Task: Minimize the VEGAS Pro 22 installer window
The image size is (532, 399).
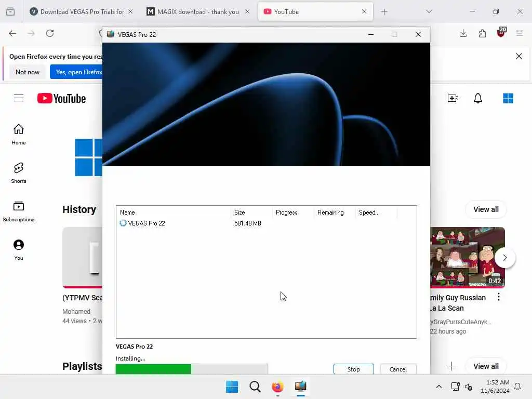Action: pos(371,34)
